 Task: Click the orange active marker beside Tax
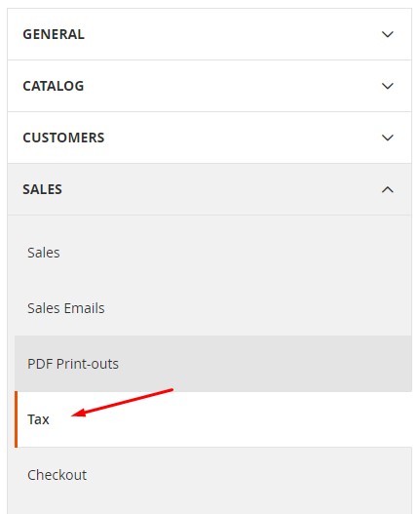click(16, 419)
